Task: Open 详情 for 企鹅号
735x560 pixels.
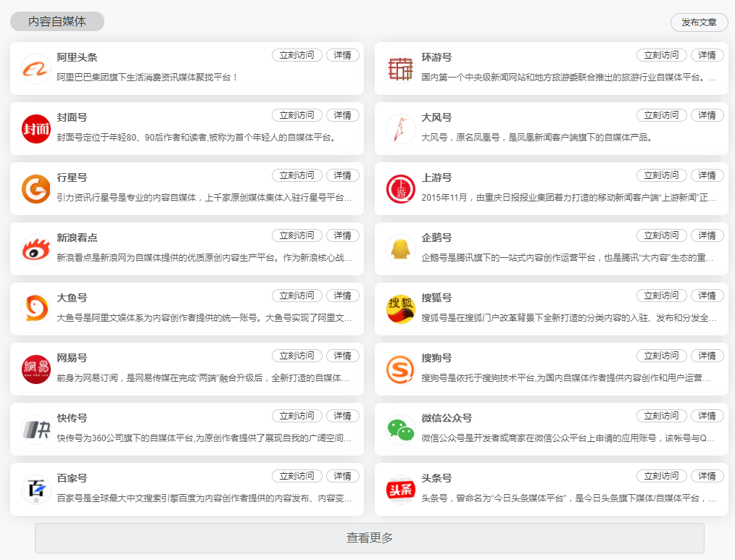Action: pyautogui.click(x=707, y=235)
